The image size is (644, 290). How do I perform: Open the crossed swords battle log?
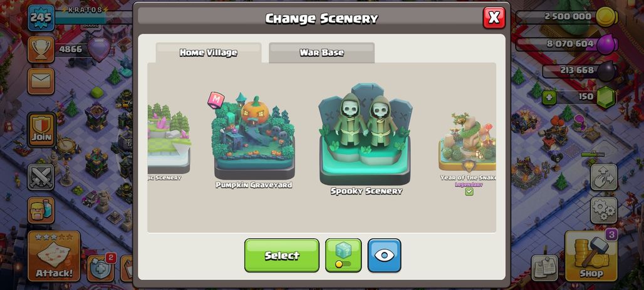41,177
